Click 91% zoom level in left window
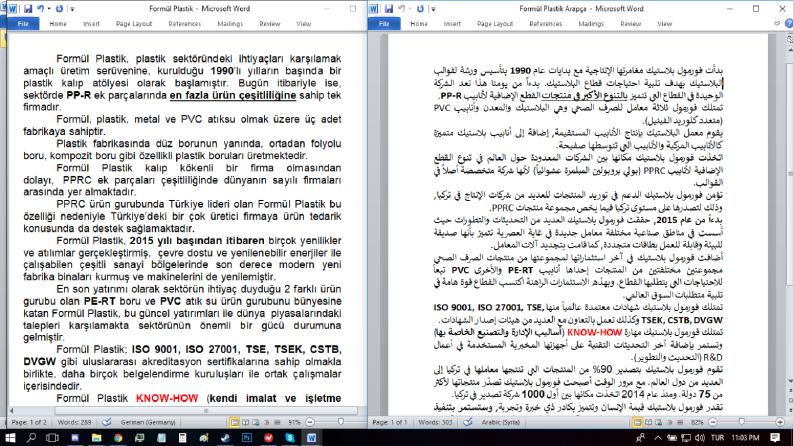The width and height of the screenshot is (793, 446). [x=294, y=422]
